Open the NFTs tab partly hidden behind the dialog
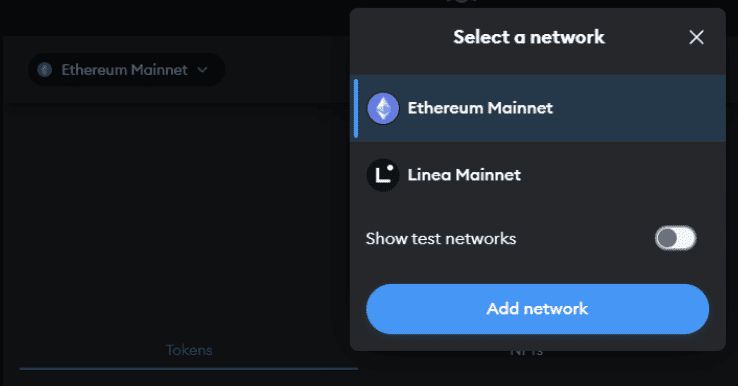 pyautogui.click(x=527, y=352)
